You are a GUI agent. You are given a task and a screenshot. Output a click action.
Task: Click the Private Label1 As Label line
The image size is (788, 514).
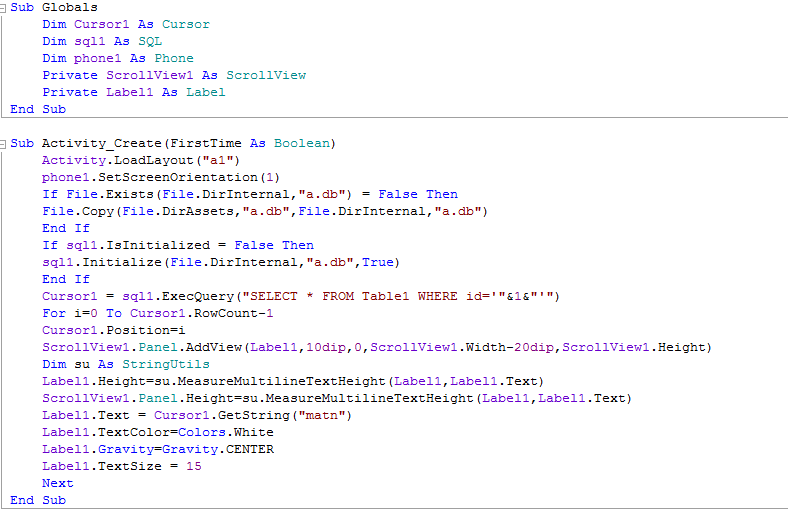click(133, 92)
